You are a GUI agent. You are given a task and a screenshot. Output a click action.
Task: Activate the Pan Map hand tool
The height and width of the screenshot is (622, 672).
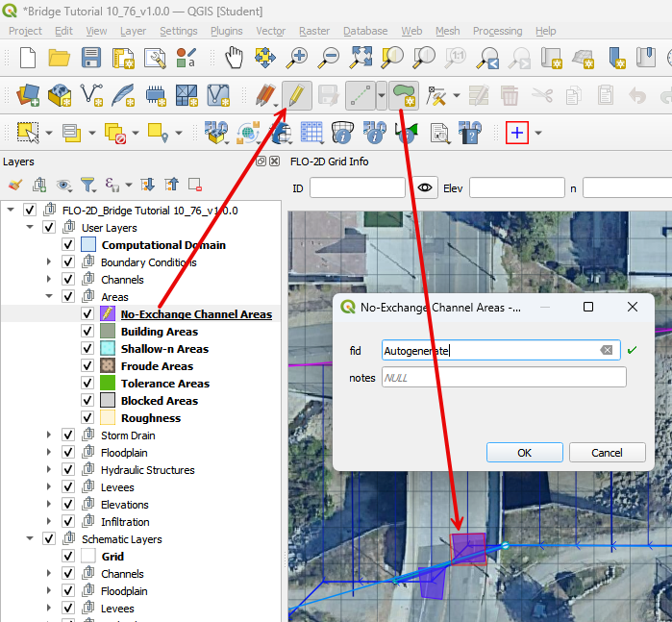(x=234, y=58)
